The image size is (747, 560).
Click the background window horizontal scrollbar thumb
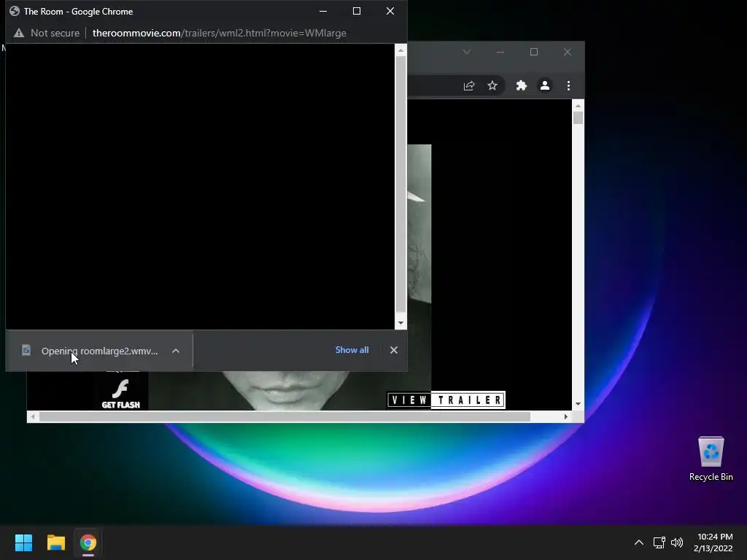(285, 416)
